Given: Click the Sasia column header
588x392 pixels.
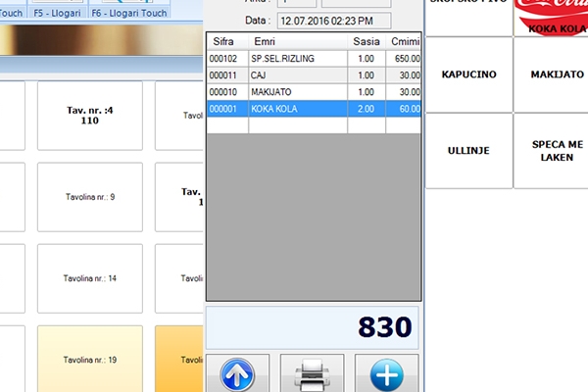Looking at the screenshot, I should coord(366,42).
